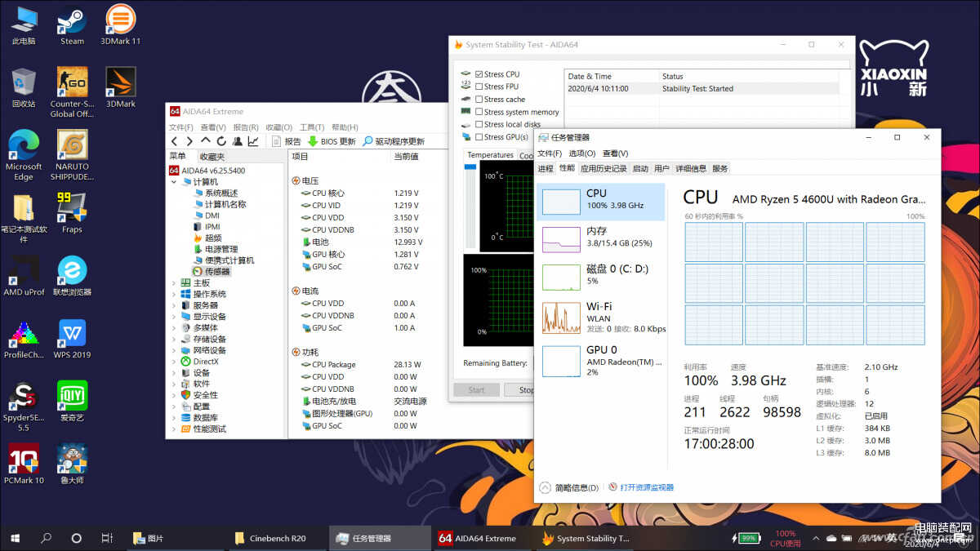Click the taskbar search magnifier icon

(x=46, y=538)
